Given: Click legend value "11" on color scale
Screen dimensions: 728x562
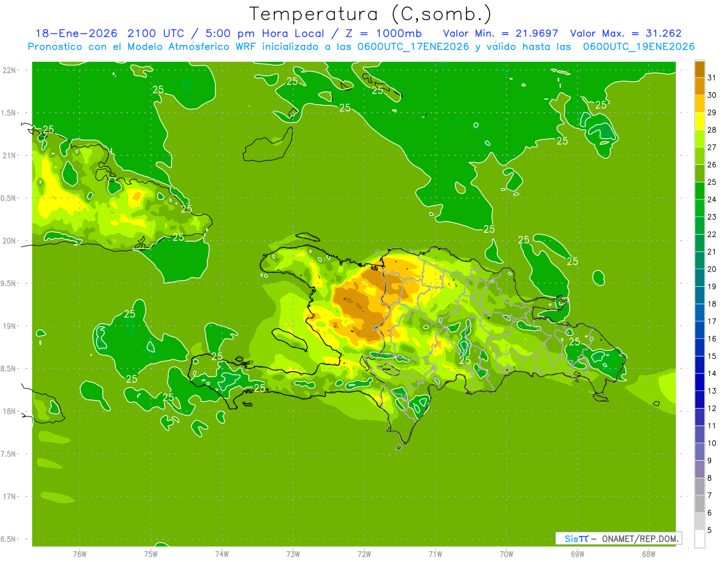Looking at the screenshot, I should (x=712, y=426).
